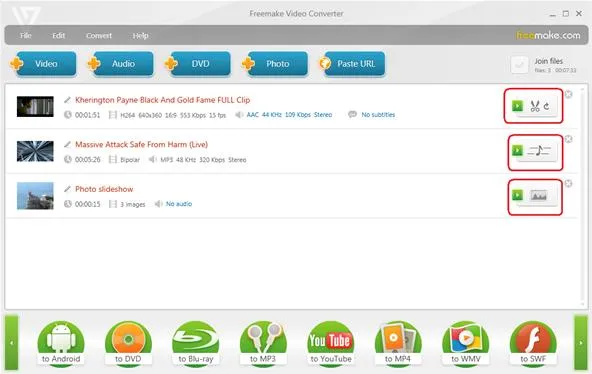Convert to Android output format
This screenshot has height=374, width=592.
[x=61, y=344]
